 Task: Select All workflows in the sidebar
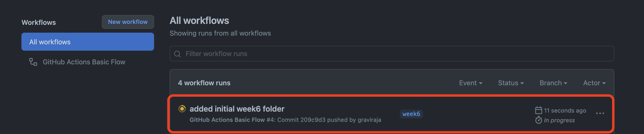tap(88, 42)
